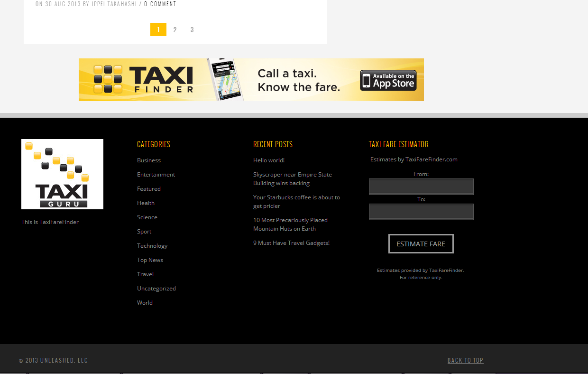Click the 'Estimates by TaxiFareFinder.com' text

414,159
